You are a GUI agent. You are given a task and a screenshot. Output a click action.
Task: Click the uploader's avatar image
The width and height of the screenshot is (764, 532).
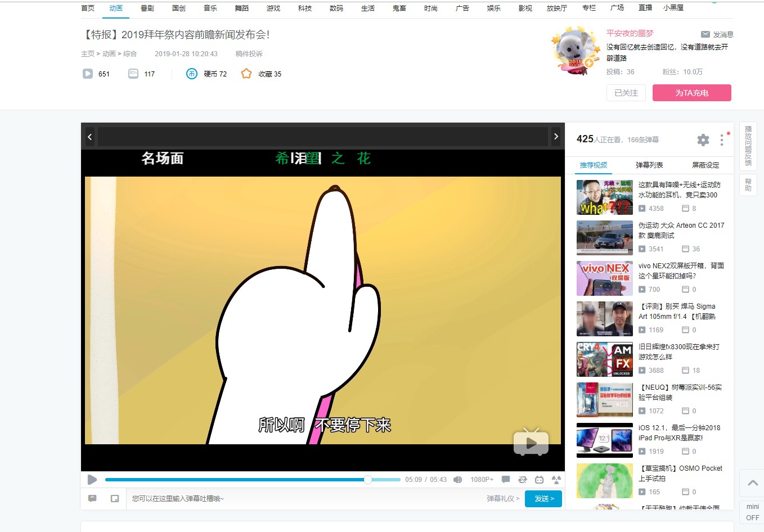(575, 49)
